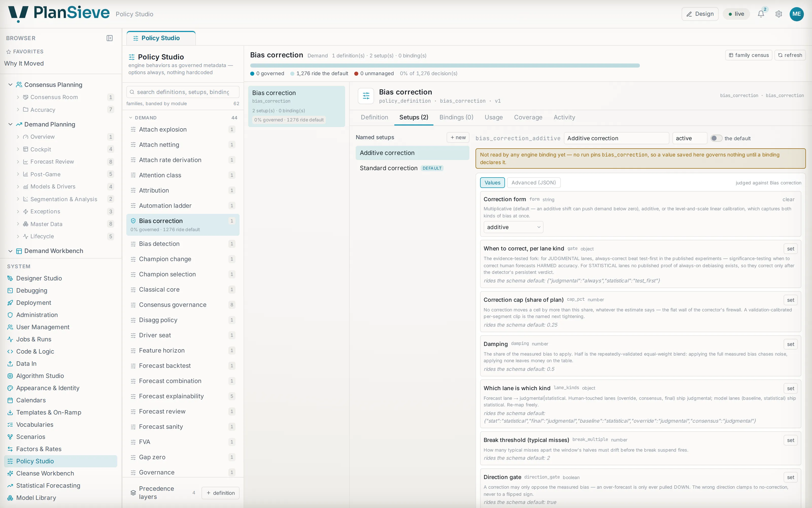The width and height of the screenshot is (812, 508).
Task: Edit the 'Additive correction' name field
Action: (x=616, y=138)
